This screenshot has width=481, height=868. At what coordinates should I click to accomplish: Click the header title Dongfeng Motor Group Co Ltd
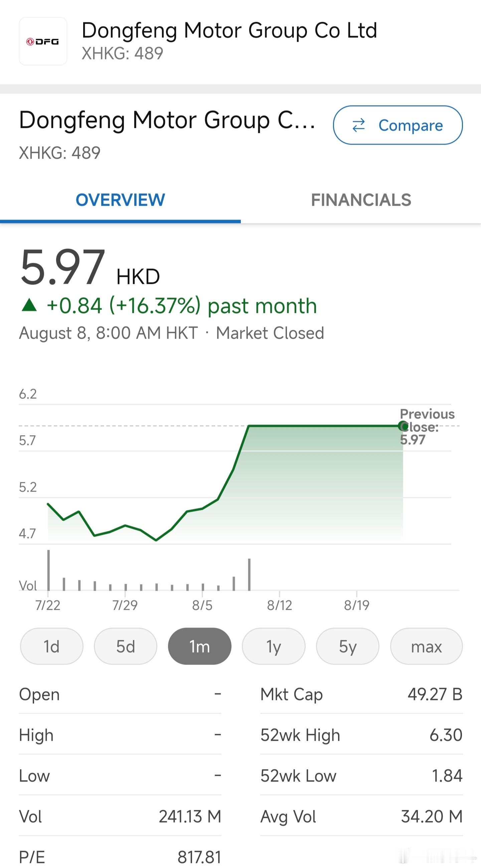coord(229,30)
